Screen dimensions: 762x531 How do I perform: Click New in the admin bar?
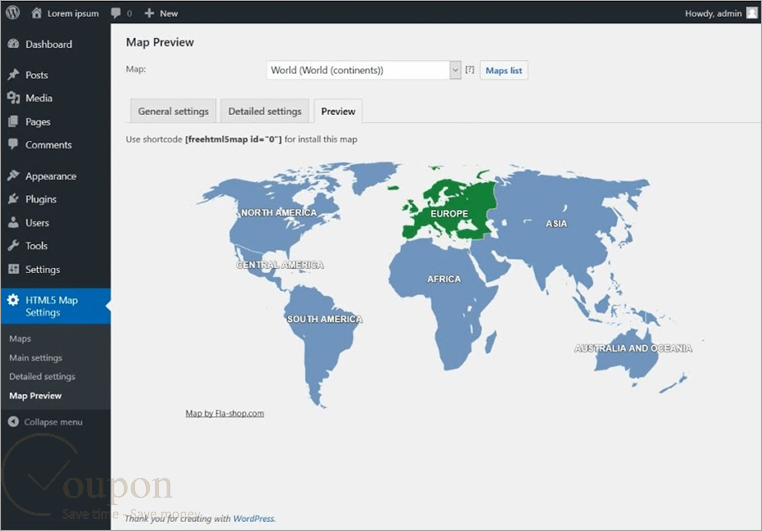tap(169, 14)
